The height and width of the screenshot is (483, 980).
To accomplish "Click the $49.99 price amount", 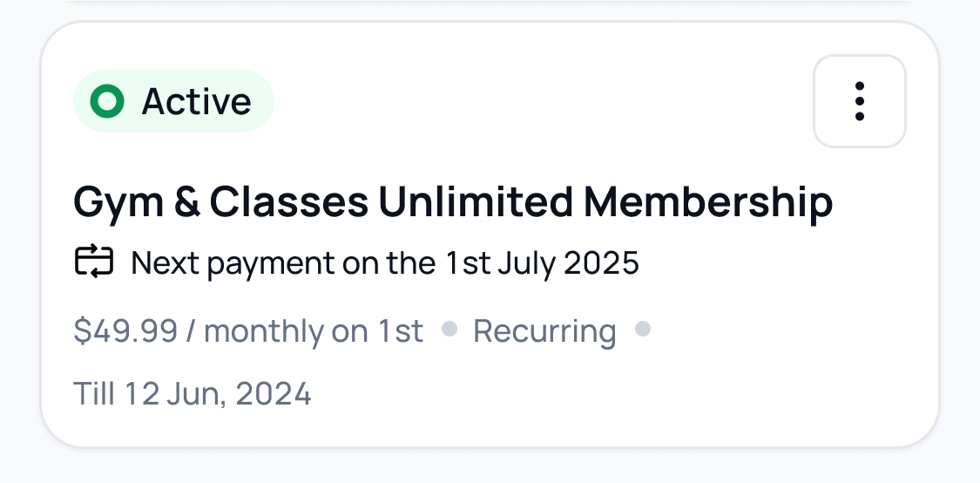I will 126,331.
